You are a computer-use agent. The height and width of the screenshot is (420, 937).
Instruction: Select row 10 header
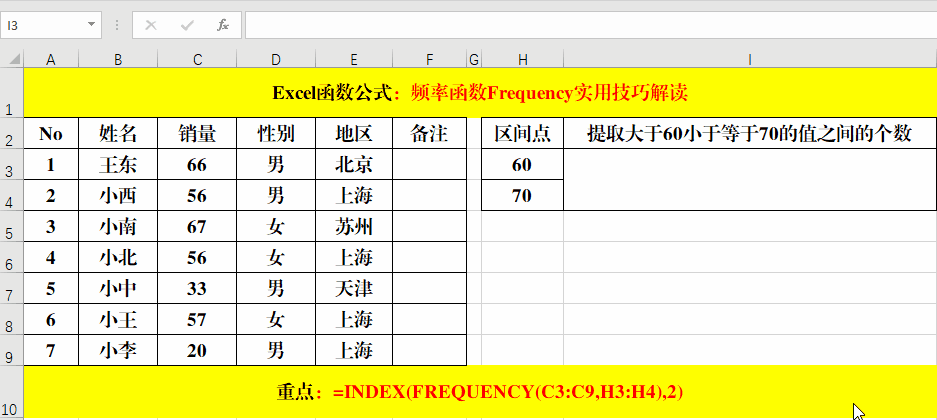coord(12,393)
